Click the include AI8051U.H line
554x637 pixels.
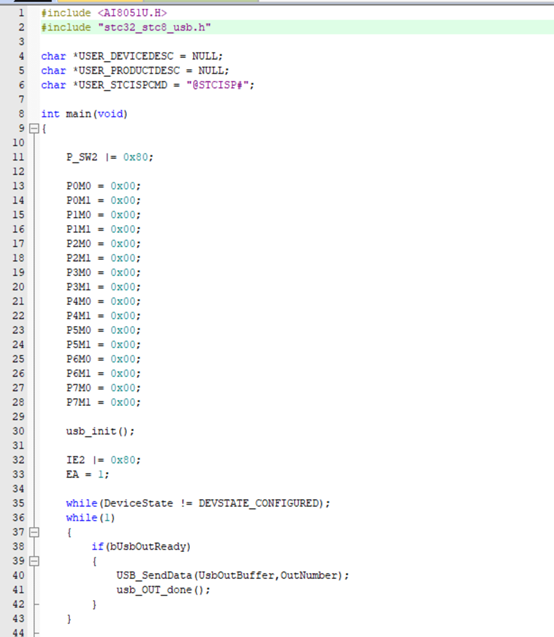point(104,13)
